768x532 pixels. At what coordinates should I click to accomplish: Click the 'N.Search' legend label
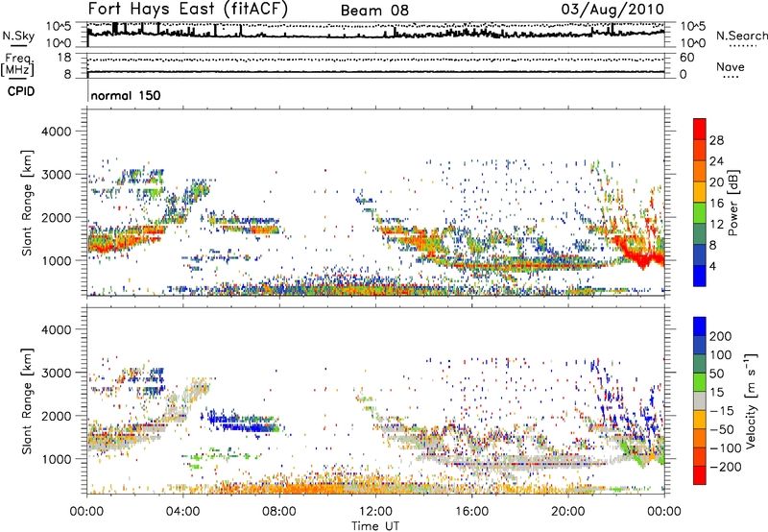pos(741,36)
